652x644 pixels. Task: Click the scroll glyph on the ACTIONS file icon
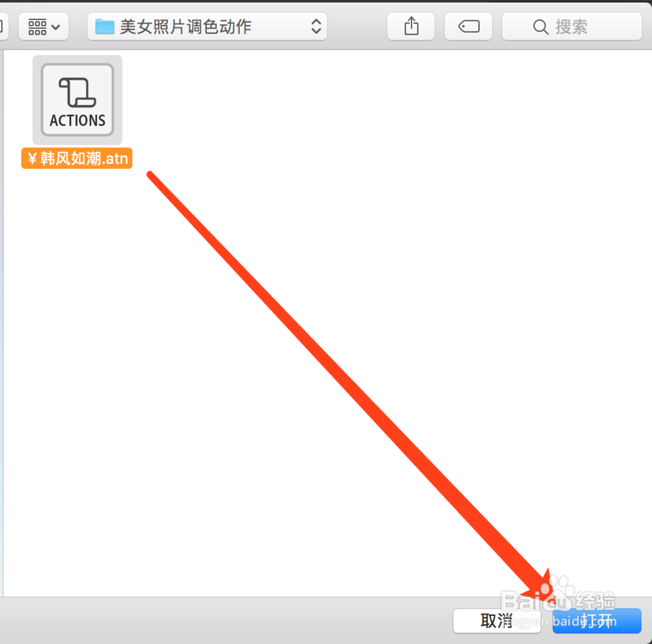[78, 92]
